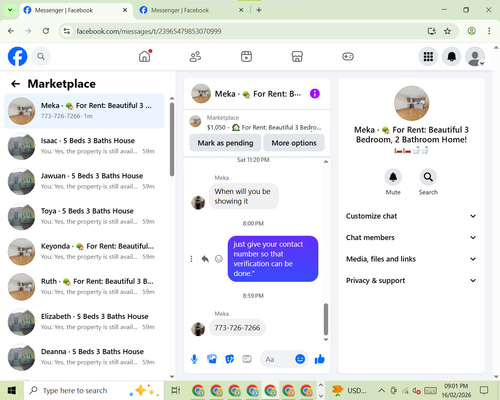This screenshot has height=400, width=500.
Task: Choose a GIF icon
Action: click(x=247, y=359)
